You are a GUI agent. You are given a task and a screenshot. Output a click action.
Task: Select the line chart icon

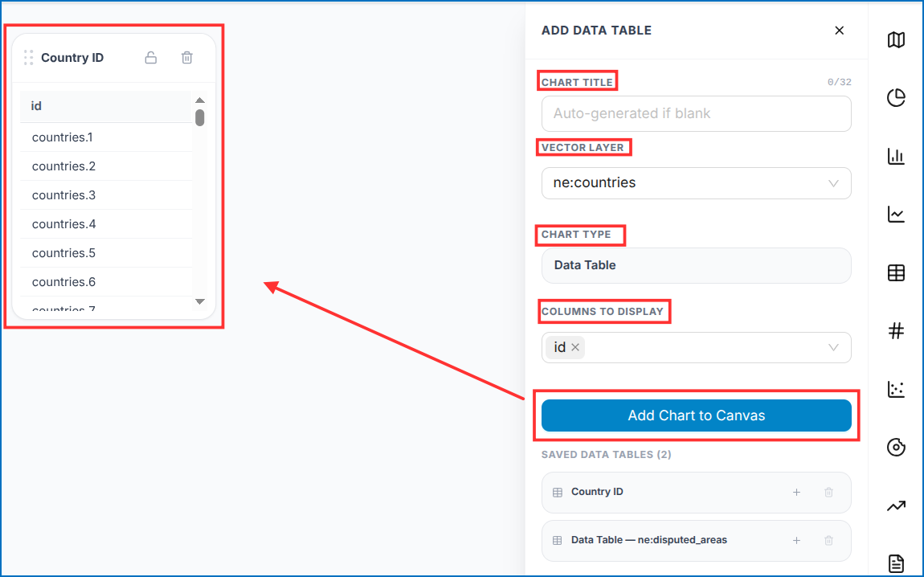click(896, 215)
